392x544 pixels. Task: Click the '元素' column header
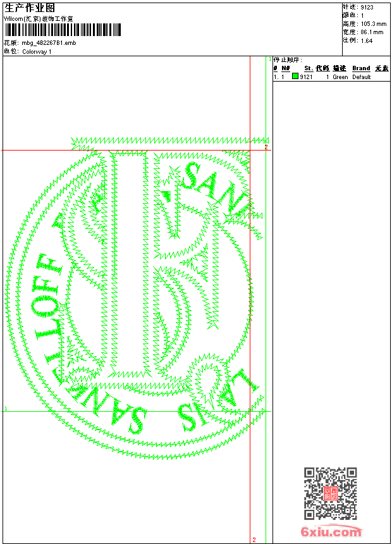click(382, 68)
